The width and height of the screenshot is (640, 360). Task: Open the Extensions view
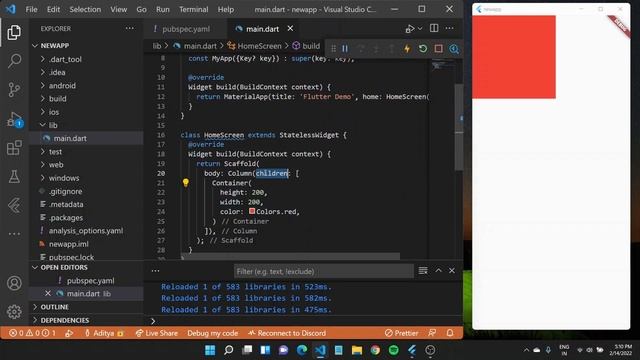14,147
